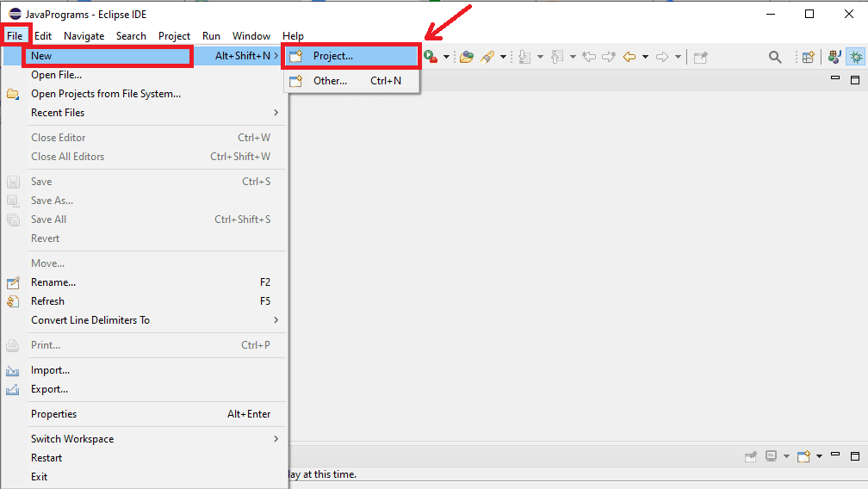
Task: Maximize the bottom console panel
Action: 855,456
